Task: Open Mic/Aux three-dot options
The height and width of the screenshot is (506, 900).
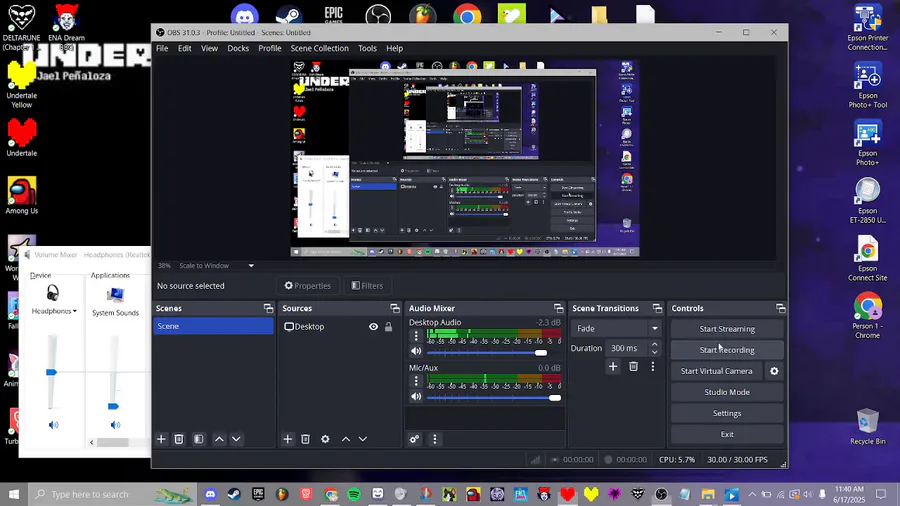Action: [x=416, y=380]
